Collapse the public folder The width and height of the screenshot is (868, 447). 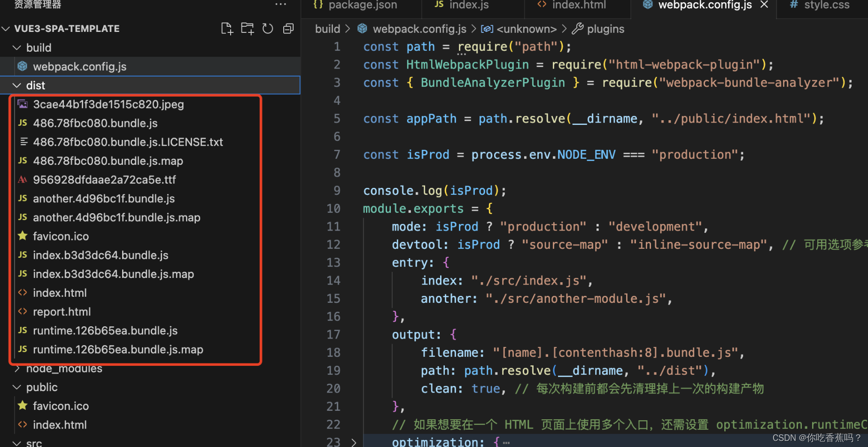coord(17,387)
